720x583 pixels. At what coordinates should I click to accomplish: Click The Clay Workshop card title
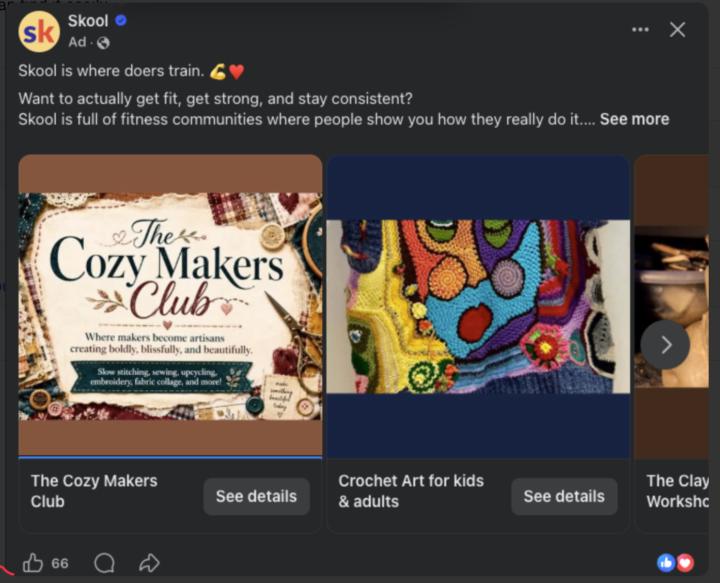(x=677, y=491)
